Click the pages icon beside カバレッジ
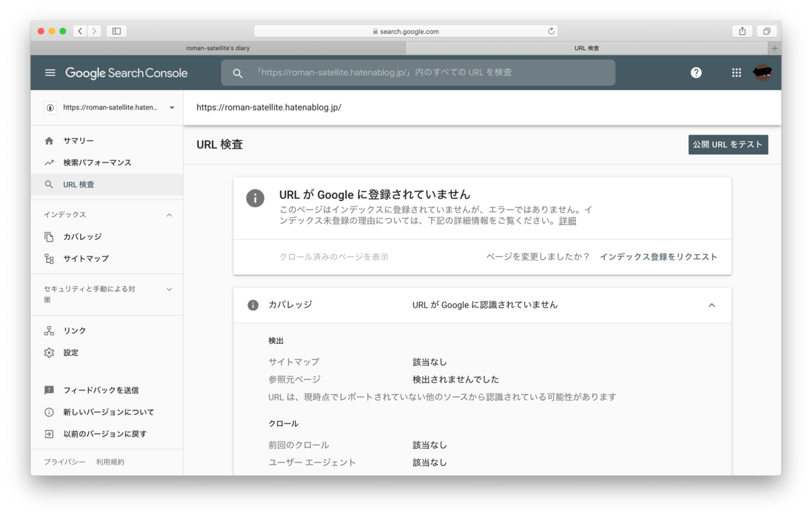This screenshot has width=812, height=516. [x=49, y=237]
